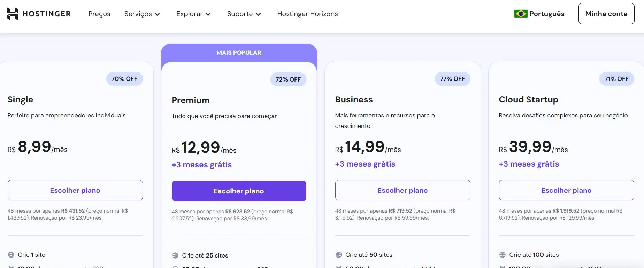Open Minha conta
644x268 pixels.
tap(606, 14)
